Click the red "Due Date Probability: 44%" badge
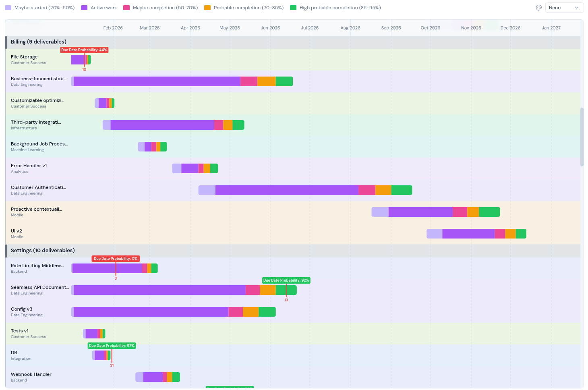The width and height of the screenshot is (588, 390). [x=84, y=50]
